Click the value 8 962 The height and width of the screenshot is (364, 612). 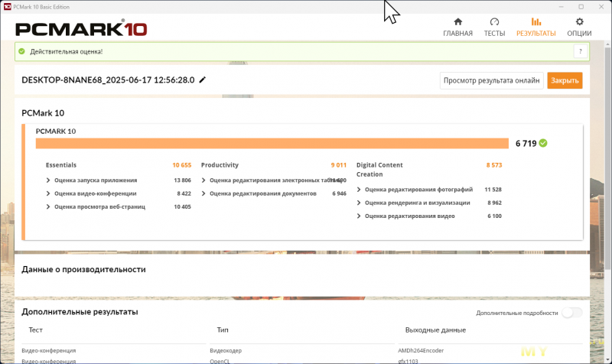[494, 203]
